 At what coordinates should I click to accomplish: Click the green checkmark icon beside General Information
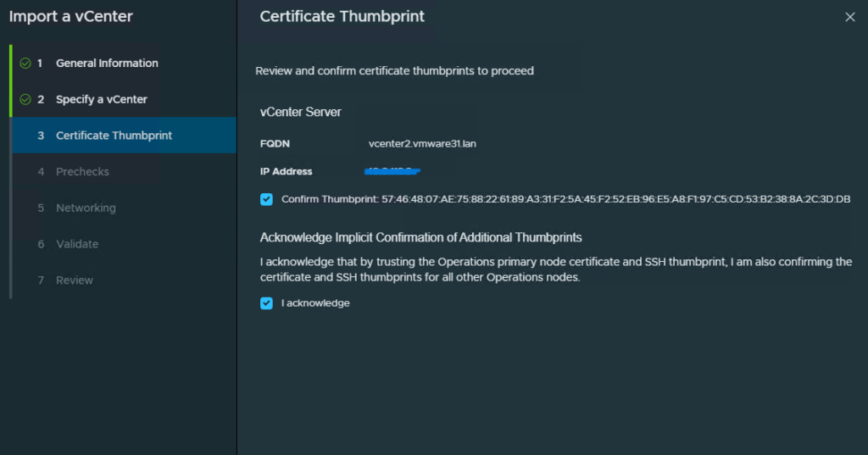(25, 64)
